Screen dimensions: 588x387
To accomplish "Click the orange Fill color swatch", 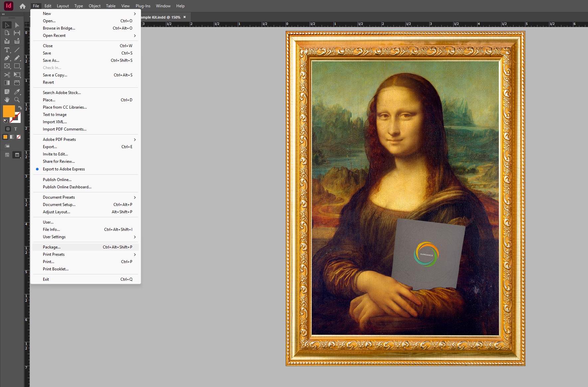I will (9, 111).
